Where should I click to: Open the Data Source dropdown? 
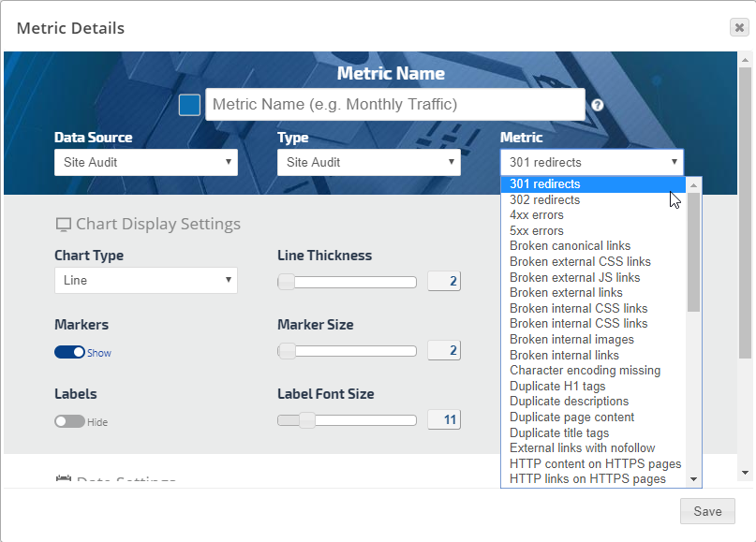(x=145, y=162)
